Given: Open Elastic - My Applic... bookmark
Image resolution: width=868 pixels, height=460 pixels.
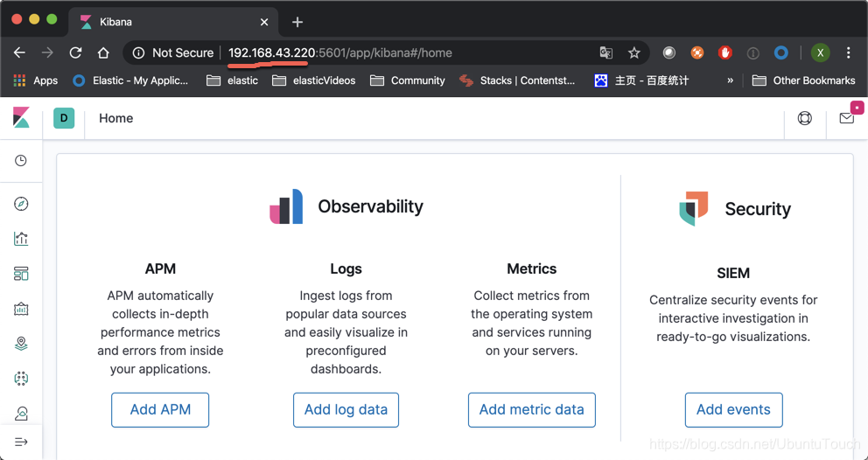Looking at the screenshot, I should point(130,80).
